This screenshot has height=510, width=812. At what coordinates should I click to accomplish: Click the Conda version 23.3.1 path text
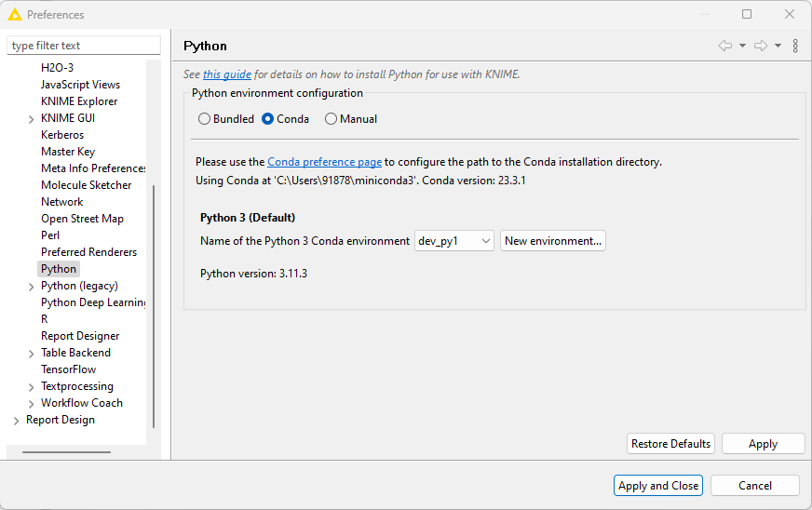tap(360, 181)
